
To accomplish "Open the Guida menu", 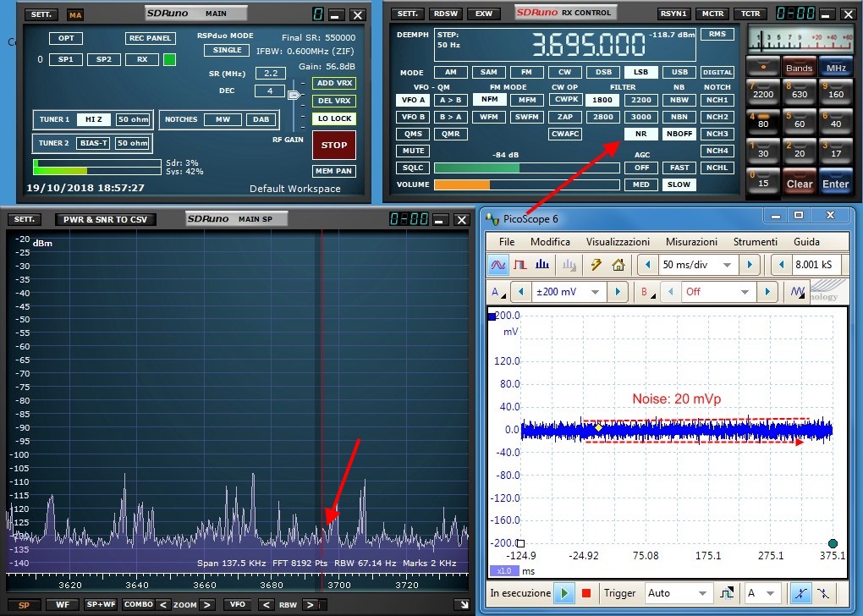I will [x=806, y=242].
